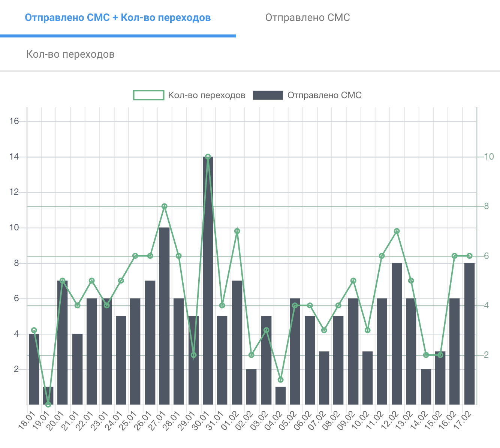500x448 pixels.
Task: Click the line point at 09.02
Action: click(353, 281)
